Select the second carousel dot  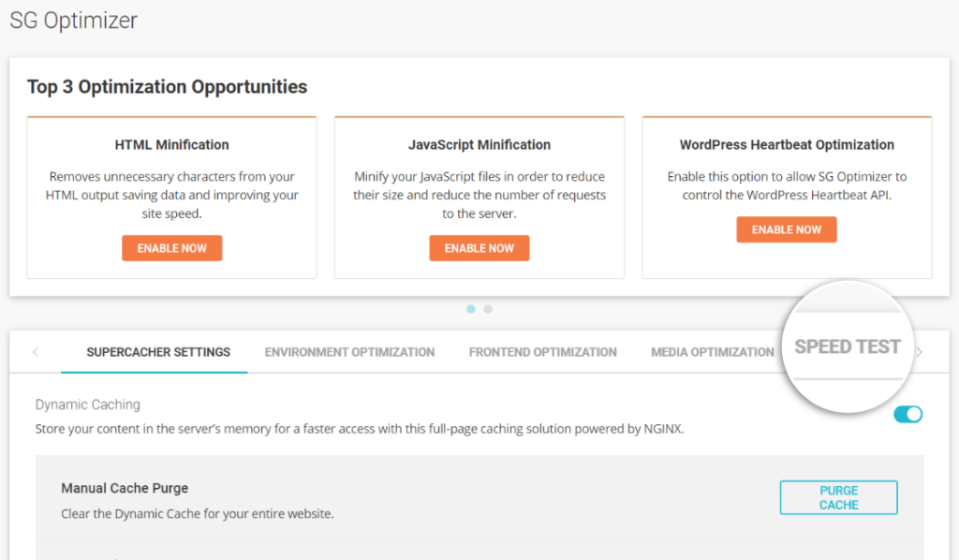[x=488, y=308]
